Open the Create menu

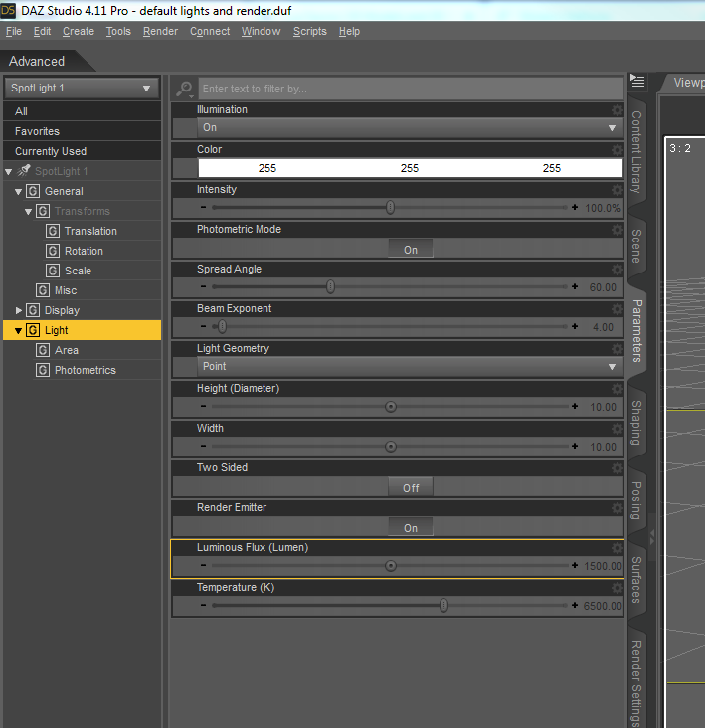79,31
